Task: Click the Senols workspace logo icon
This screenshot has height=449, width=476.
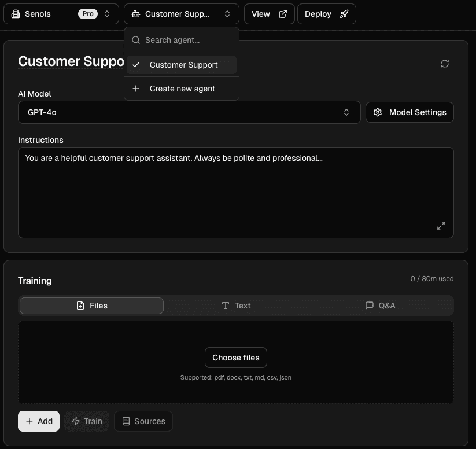Action: coord(16,13)
